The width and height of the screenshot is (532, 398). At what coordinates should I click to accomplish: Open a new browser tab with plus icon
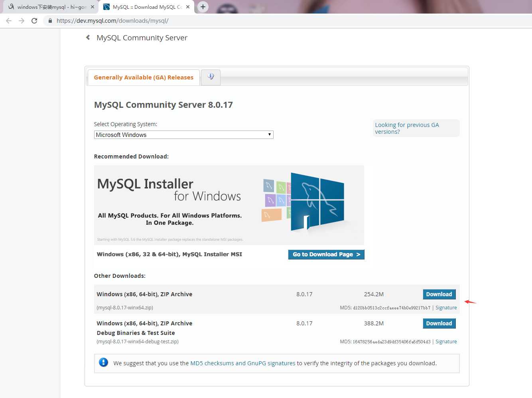203,7
